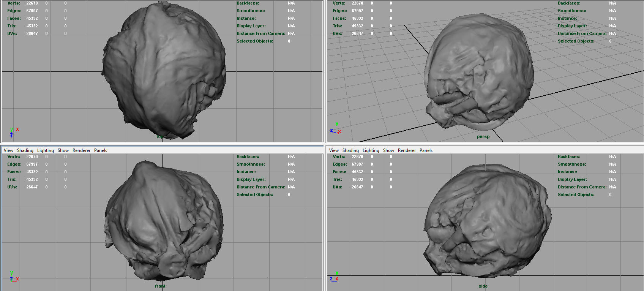Click the XYZ axis gizmo in the persp view
This screenshot has height=291, width=644.
tap(336, 128)
